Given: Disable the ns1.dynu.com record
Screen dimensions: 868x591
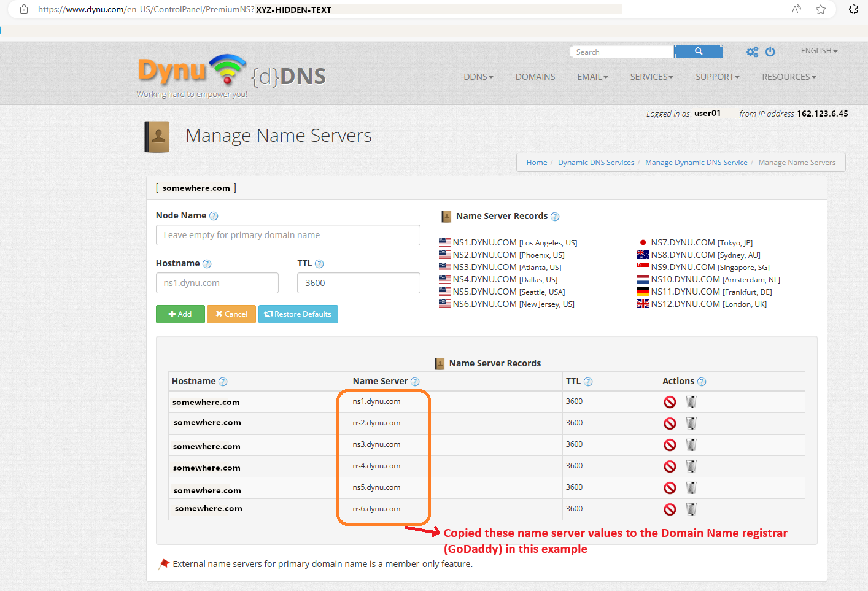Looking at the screenshot, I should click(x=670, y=402).
